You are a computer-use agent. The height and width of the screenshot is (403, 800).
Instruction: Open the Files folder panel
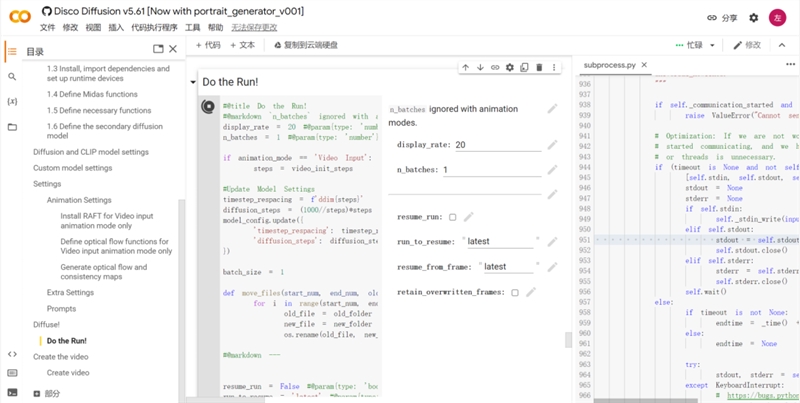point(12,127)
